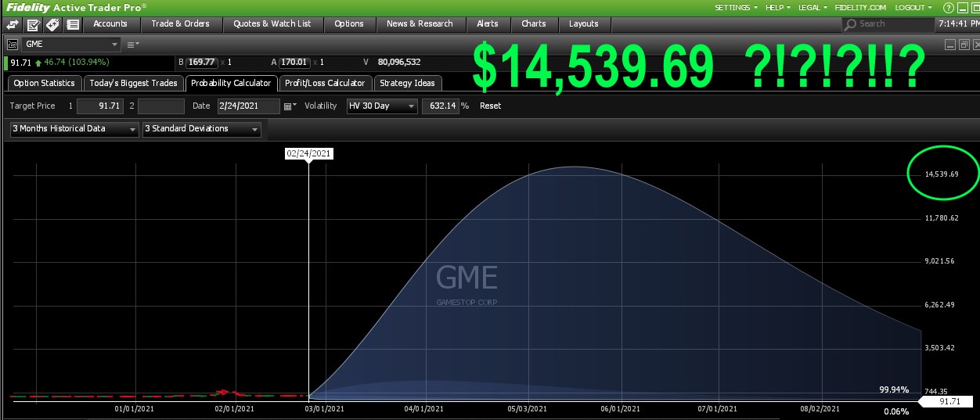Open the list view icon in the toolbar
980x420 pixels.
[72, 24]
